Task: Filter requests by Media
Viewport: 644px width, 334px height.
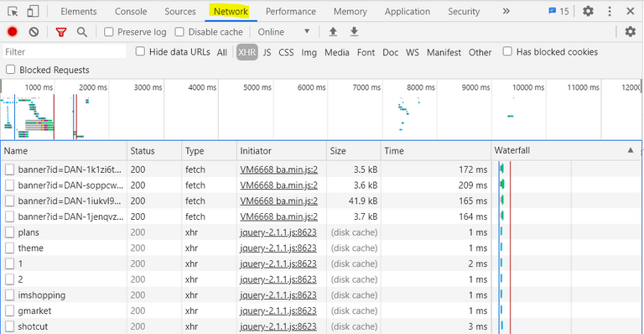Action: tap(337, 52)
